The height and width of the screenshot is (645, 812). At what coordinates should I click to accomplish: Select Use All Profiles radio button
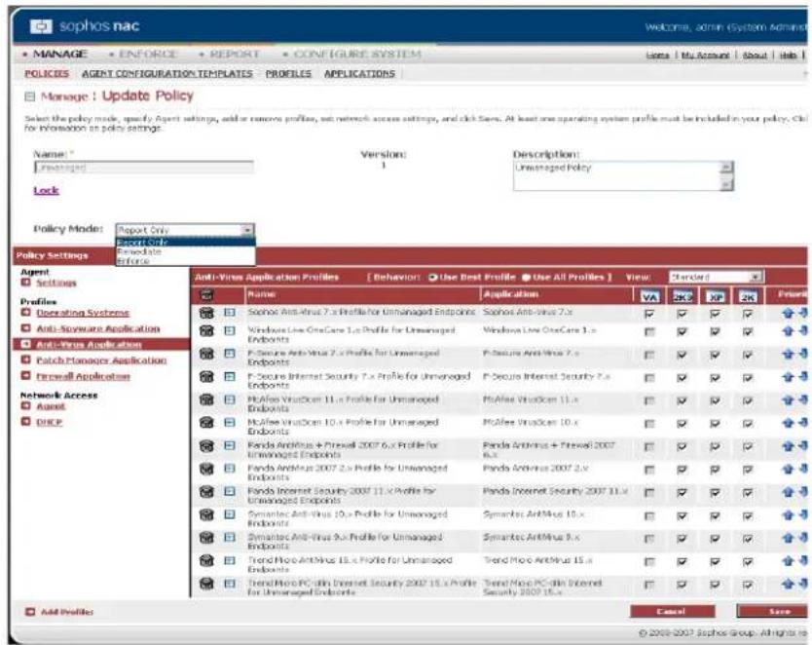click(x=526, y=278)
